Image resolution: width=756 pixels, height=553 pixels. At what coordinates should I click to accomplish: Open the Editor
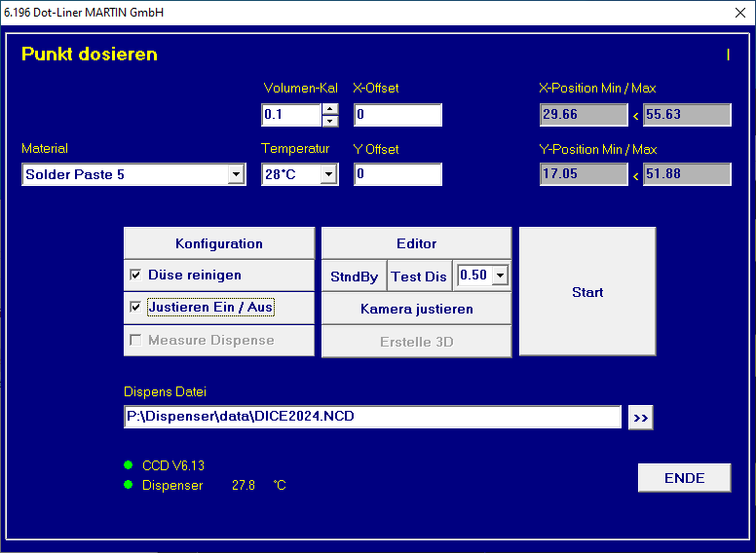[416, 243]
